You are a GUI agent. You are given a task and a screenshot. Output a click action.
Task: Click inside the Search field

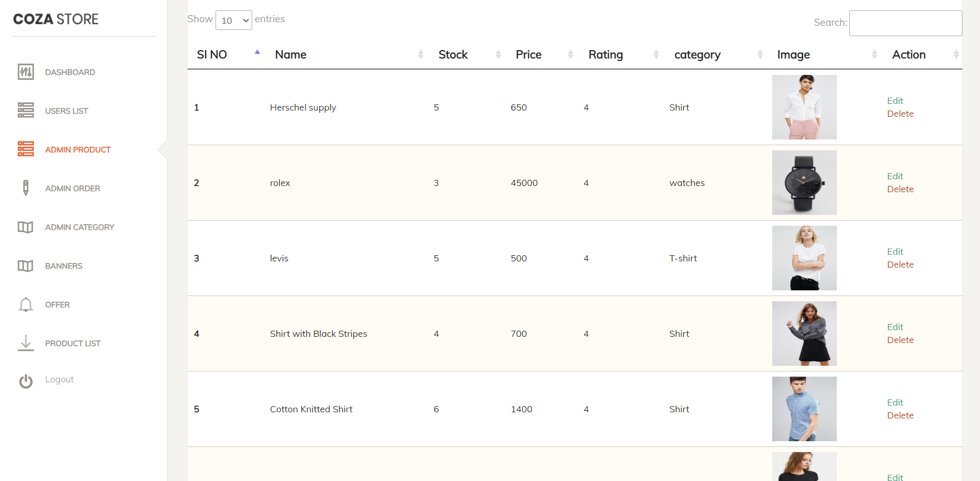coord(905,23)
